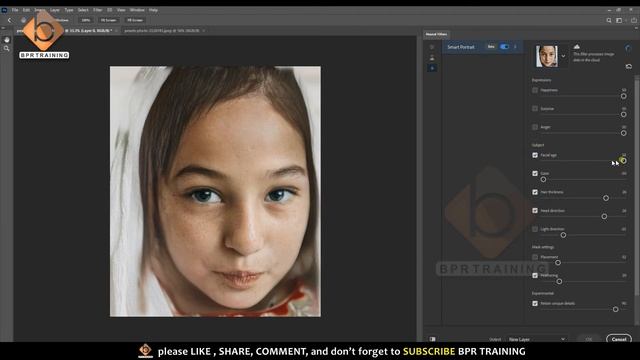
Task: Click the Light direction slider handle
Action: tap(563, 235)
